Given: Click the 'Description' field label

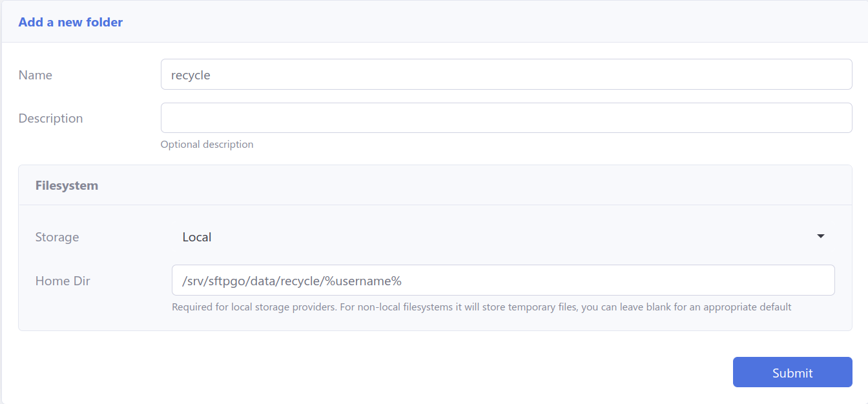Looking at the screenshot, I should click(50, 119).
